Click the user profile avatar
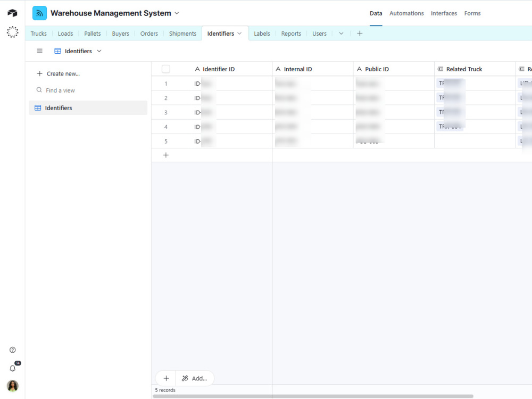This screenshot has width=532, height=399. 13,386
